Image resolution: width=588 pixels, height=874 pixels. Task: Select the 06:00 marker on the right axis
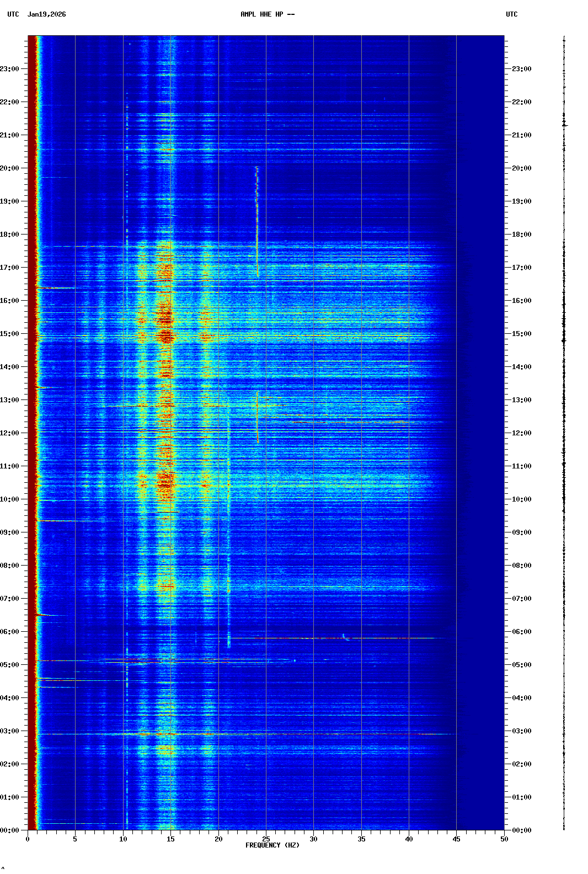point(521,632)
